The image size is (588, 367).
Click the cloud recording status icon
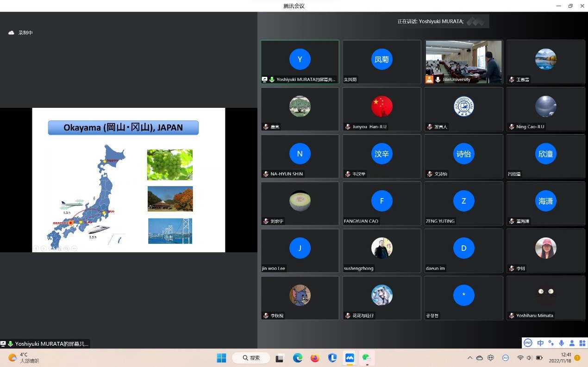click(x=11, y=33)
